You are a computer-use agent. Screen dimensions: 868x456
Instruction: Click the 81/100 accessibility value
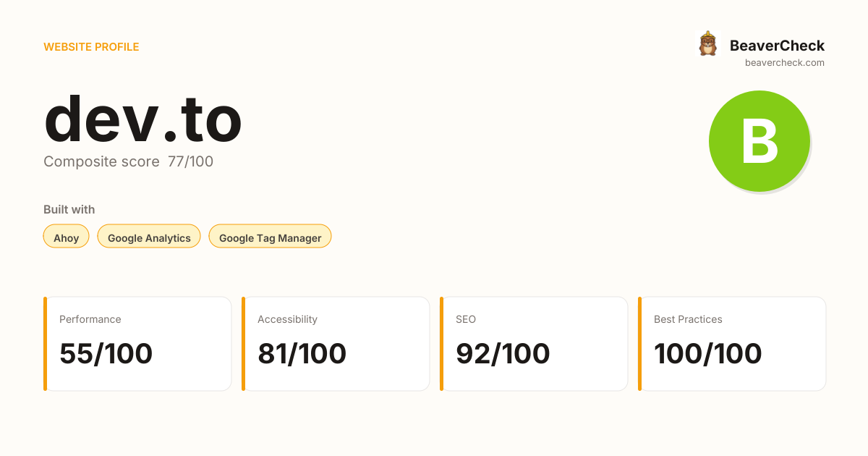coord(302,353)
